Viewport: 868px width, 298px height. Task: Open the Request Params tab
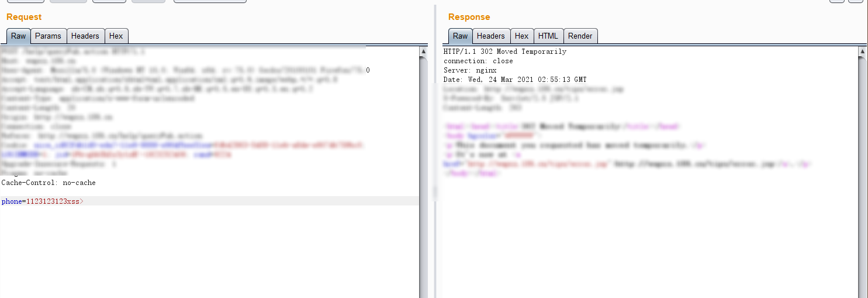coord(48,36)
